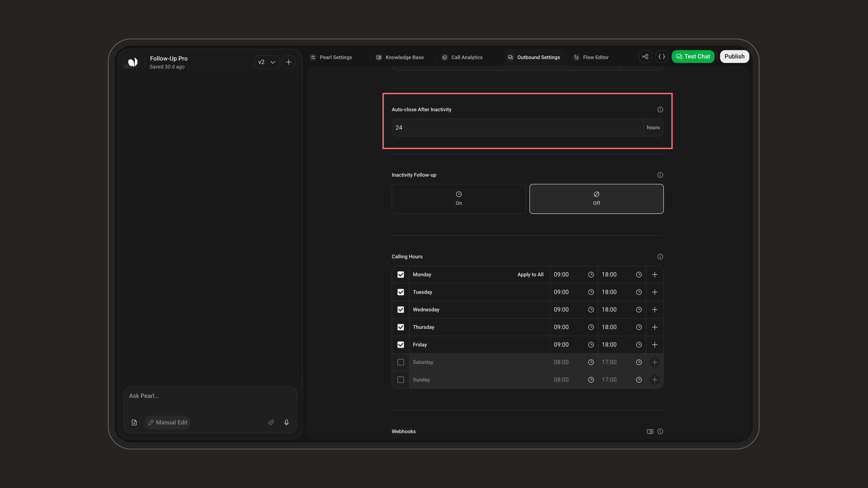The height and width of the screenshot is (488, 868).
Task: Add a time range to Thursday
Action: tap(655, 327)
